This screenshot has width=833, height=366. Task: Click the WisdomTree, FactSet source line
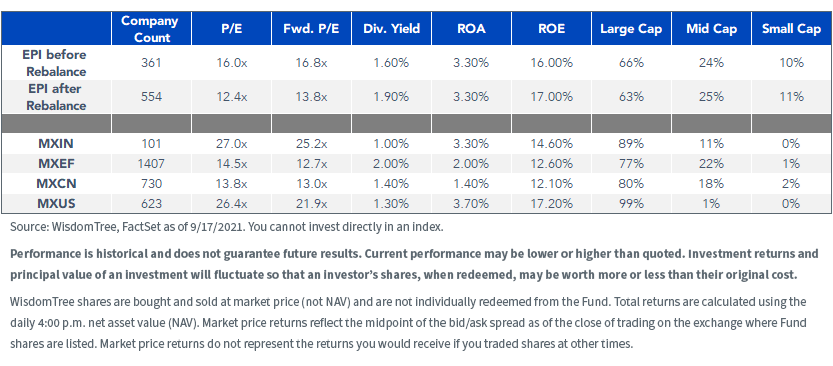(226, 227)
